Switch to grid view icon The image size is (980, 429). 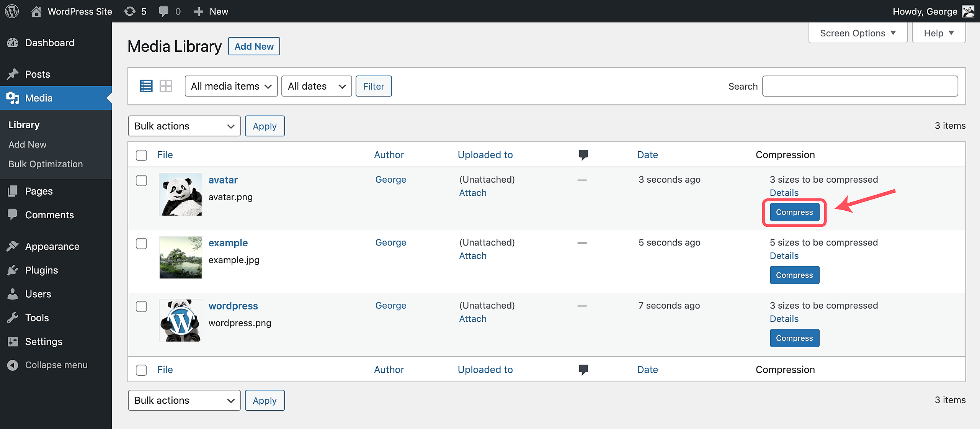(x=166, y=86)
